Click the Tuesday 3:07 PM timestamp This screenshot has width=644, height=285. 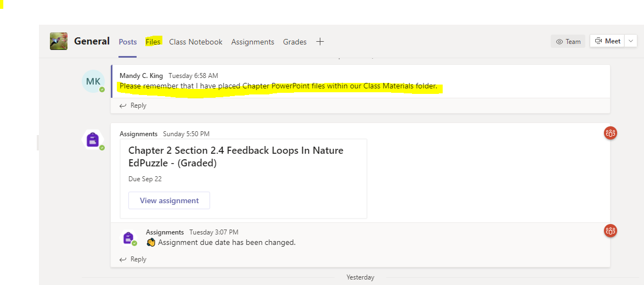point(213,232)
